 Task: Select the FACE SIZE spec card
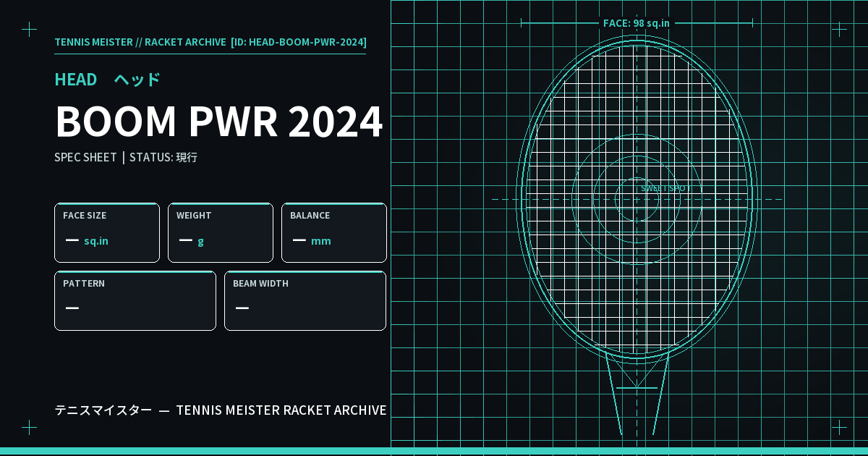tap(107, 232)
